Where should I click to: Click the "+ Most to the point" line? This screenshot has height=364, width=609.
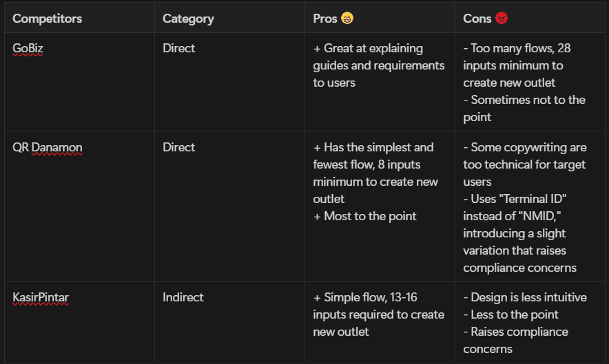[x=364, y=216]
